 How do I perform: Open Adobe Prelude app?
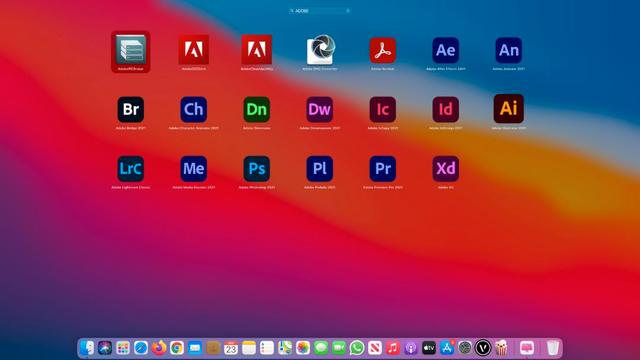pyautogui.click(x=320, y=169)
